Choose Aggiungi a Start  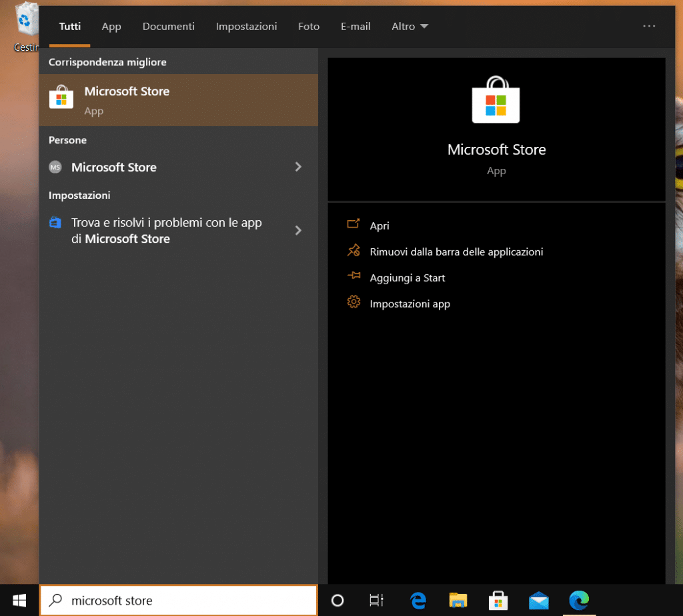click(x=407, y=278)
